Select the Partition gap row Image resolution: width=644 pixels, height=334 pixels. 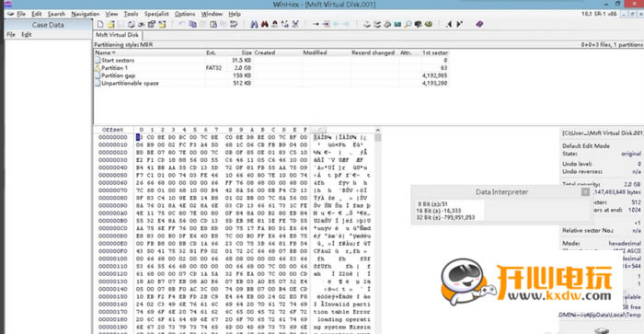271,75
